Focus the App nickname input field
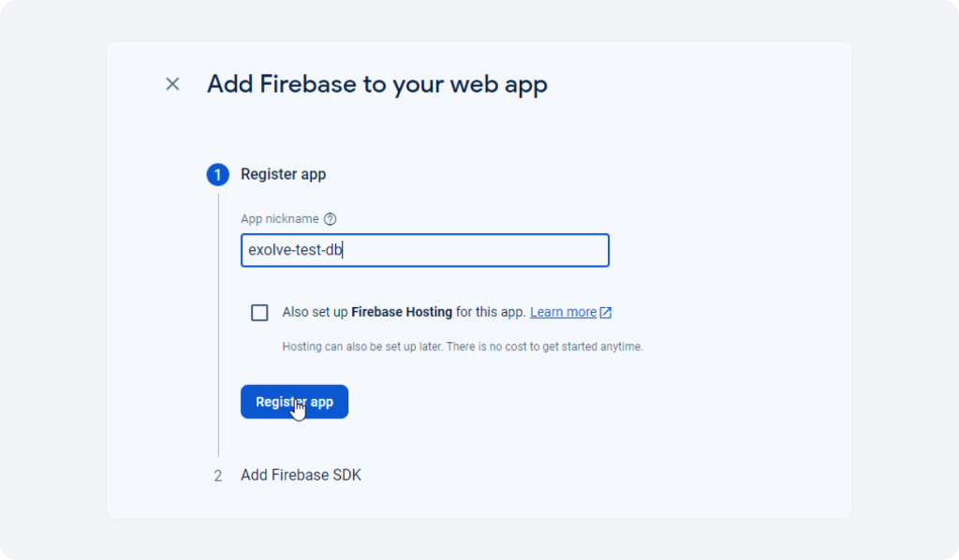The width and height of the screenshot is (959, 560). pos(425,250)
